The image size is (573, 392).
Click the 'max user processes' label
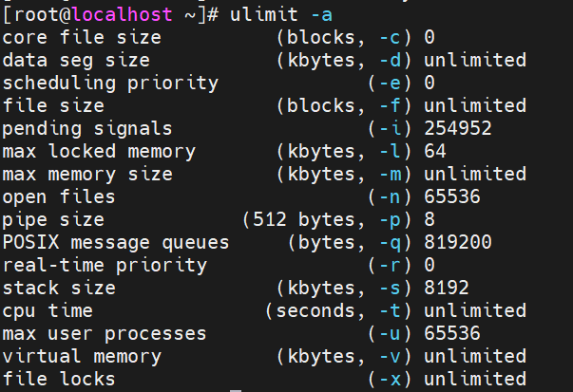[105, 333]
